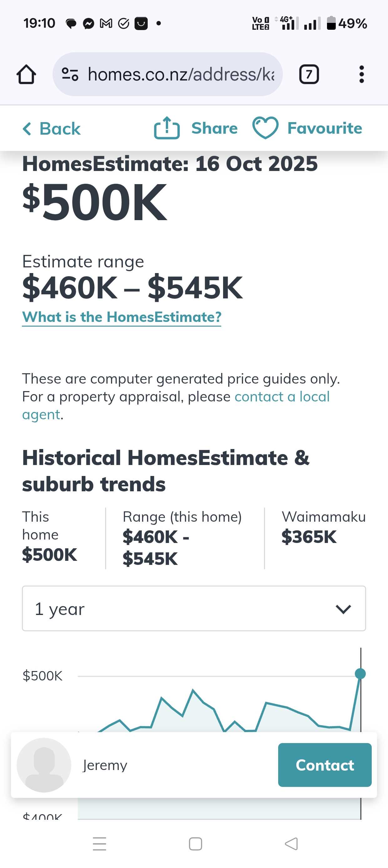Tap the Share upload icon
This screenshot has width=388, height=868.
[x=167, y=128]
